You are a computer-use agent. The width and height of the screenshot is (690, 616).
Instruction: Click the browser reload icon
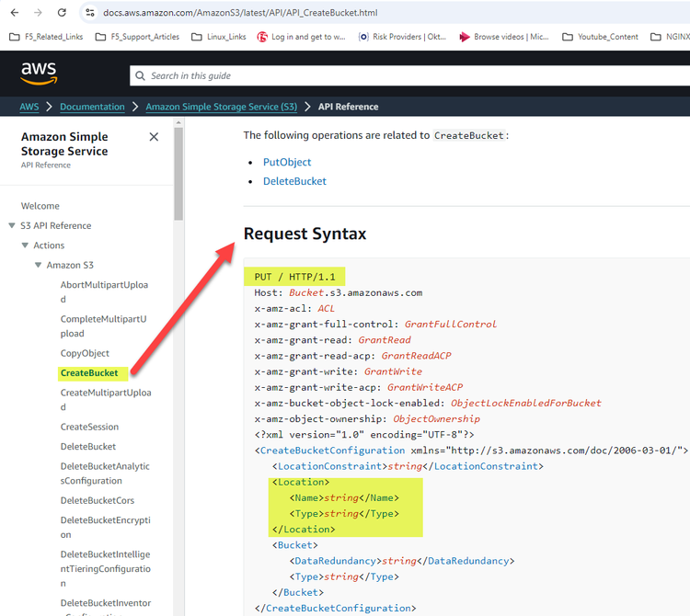pyautogui.click(x=62, y=13)
